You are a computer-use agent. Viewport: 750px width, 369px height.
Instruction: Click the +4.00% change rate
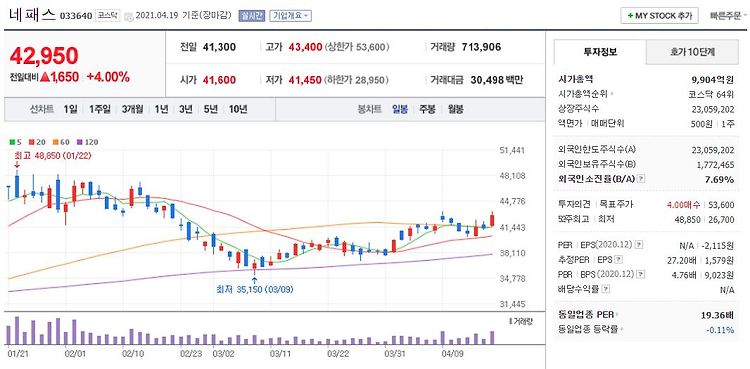[108, 77]
